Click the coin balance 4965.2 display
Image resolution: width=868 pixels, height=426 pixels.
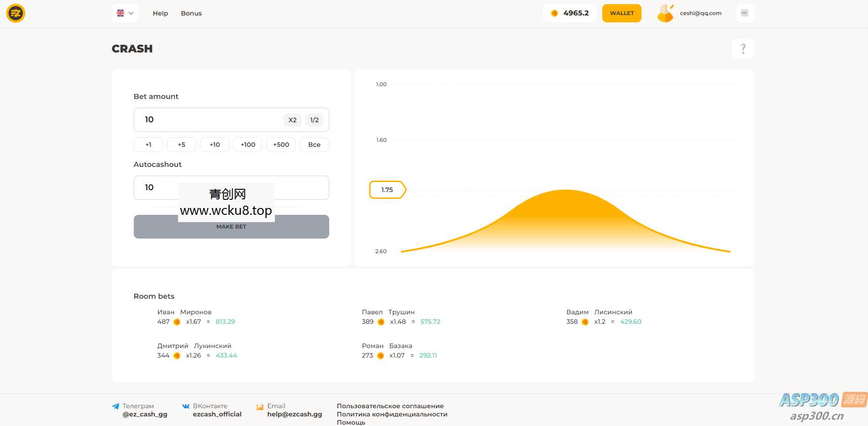coord(570,13)
